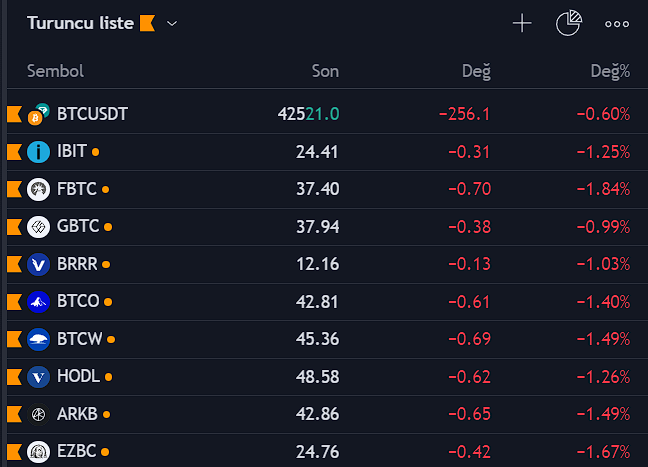Unflag the EZBC row orange flag
The image size is (648, 467).
(14, 451)
